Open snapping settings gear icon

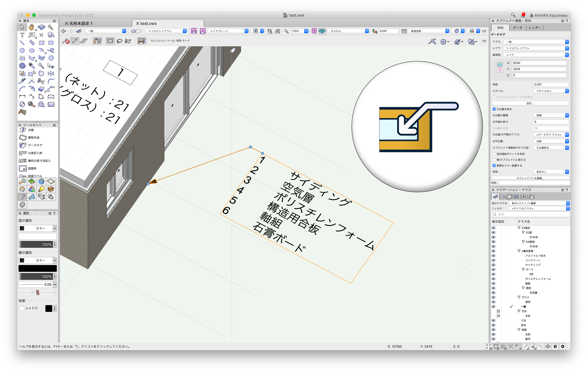click(563, 346)
